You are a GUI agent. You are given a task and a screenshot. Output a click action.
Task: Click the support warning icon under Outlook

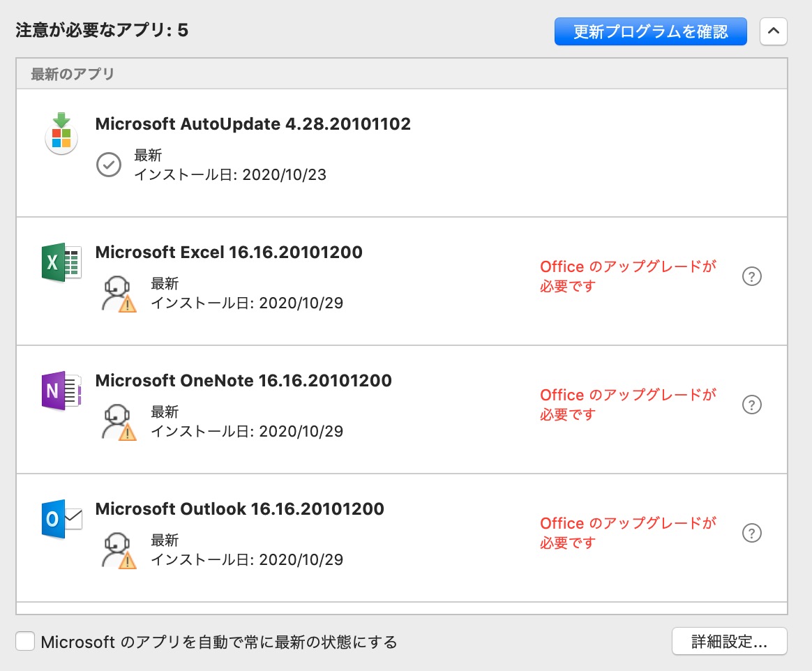tap(119, 550)
